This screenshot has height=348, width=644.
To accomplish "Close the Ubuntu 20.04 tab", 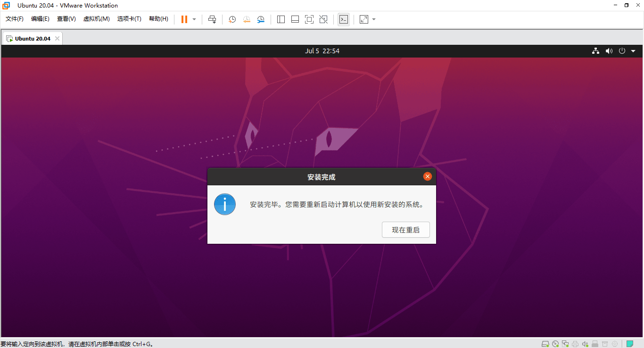I will pos(57,39).
